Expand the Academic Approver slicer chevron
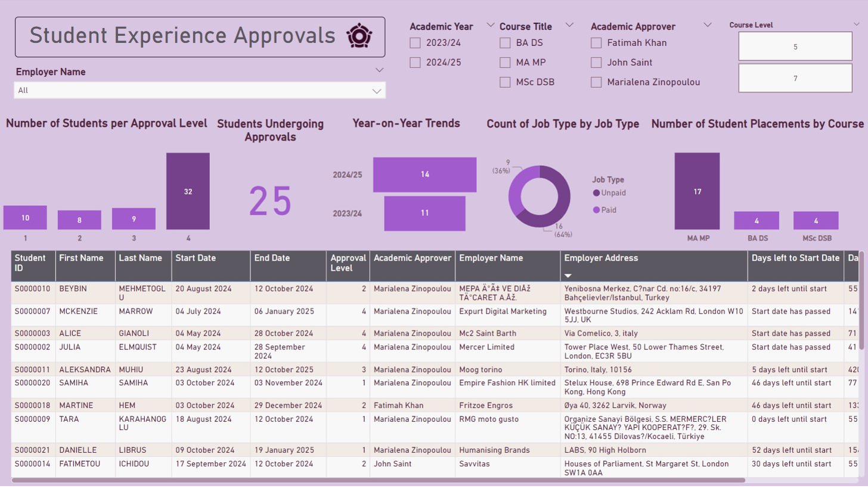868x501 pixels. tap(708, 24)
